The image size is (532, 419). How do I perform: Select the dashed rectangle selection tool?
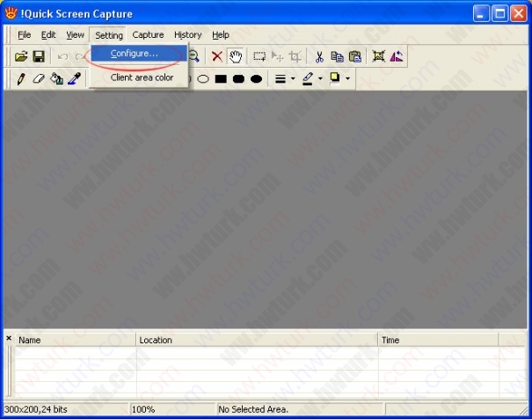(x=259, y=56)
